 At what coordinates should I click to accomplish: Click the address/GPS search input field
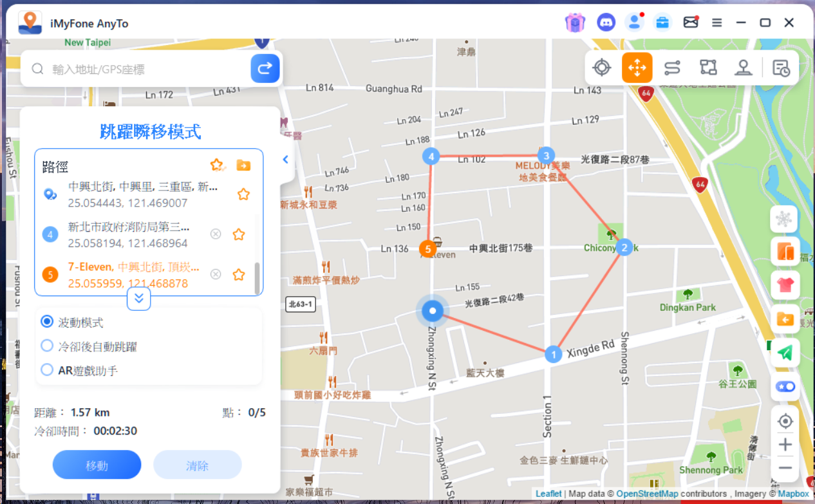[148, 69]
